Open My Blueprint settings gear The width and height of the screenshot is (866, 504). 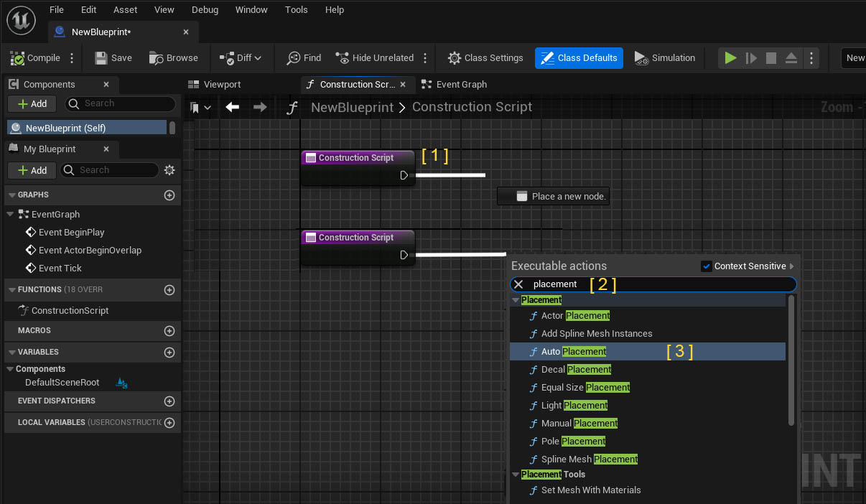(x=169, y=170)
